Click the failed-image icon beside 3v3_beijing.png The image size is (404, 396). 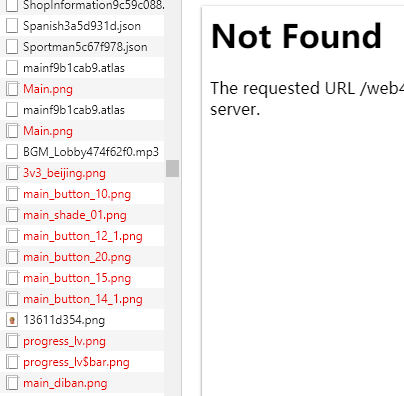(x=12, y=173)
